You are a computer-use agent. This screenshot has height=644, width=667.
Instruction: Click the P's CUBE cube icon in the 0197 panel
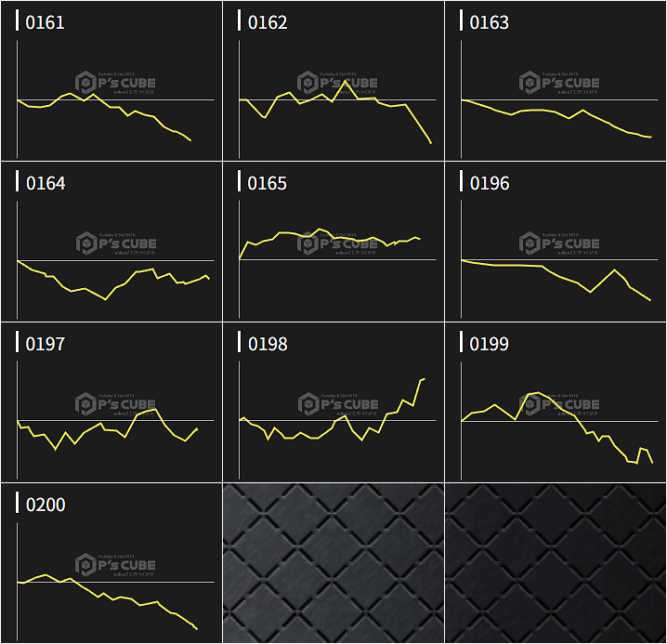pyautogui.click(x=85, y=404)
